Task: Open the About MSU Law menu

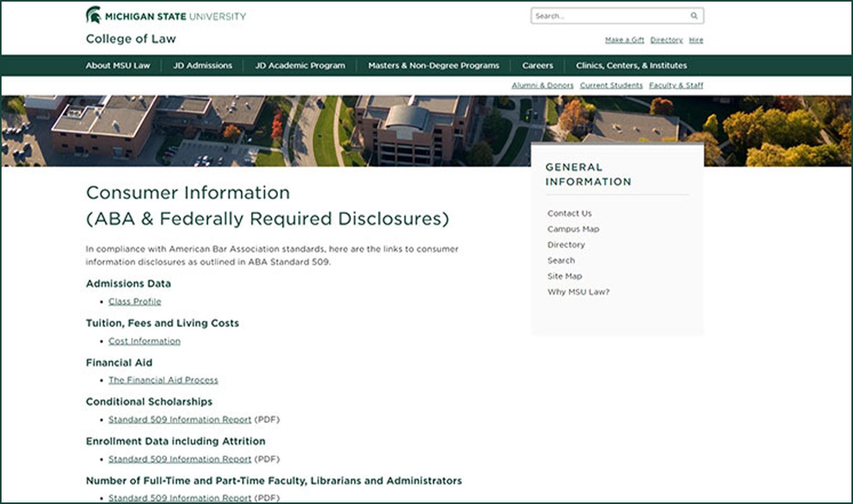Action: [x=118, y=66]
